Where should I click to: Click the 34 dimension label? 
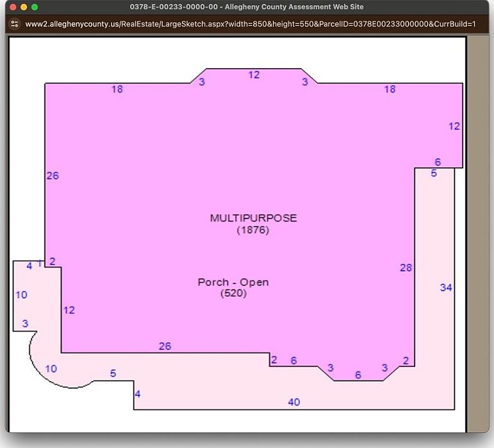tap(446, 287)
